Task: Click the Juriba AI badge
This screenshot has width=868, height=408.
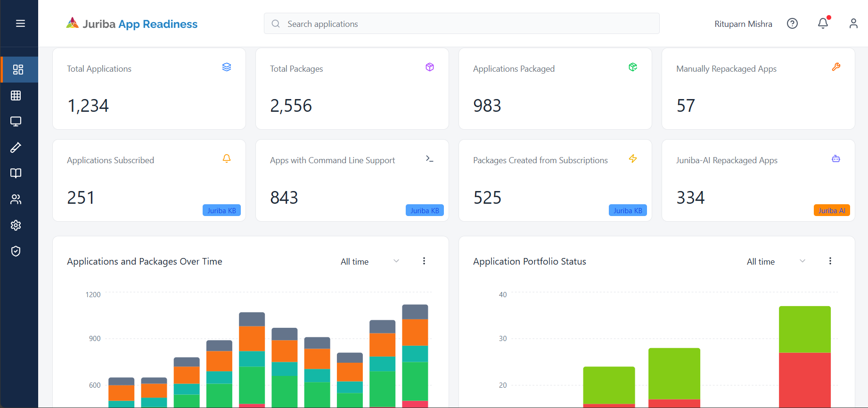Action: coord(832,210)
